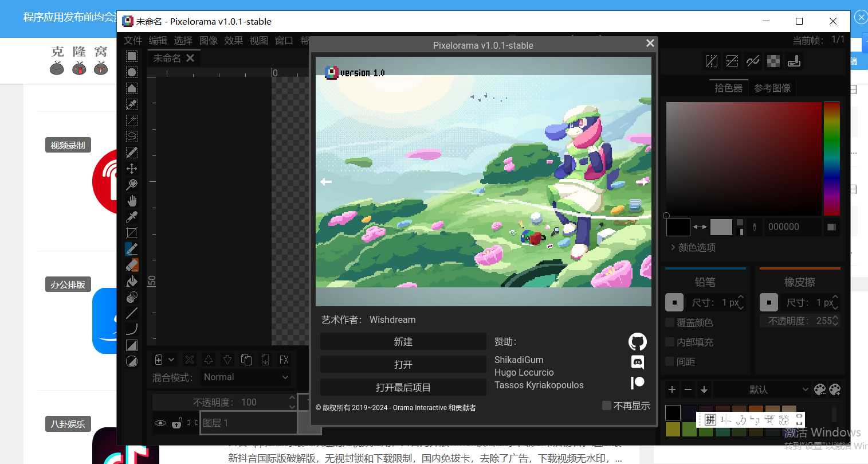Toggle pixel perfect mode icon
This screenshot has width=868, height=464.
point(753,61)
